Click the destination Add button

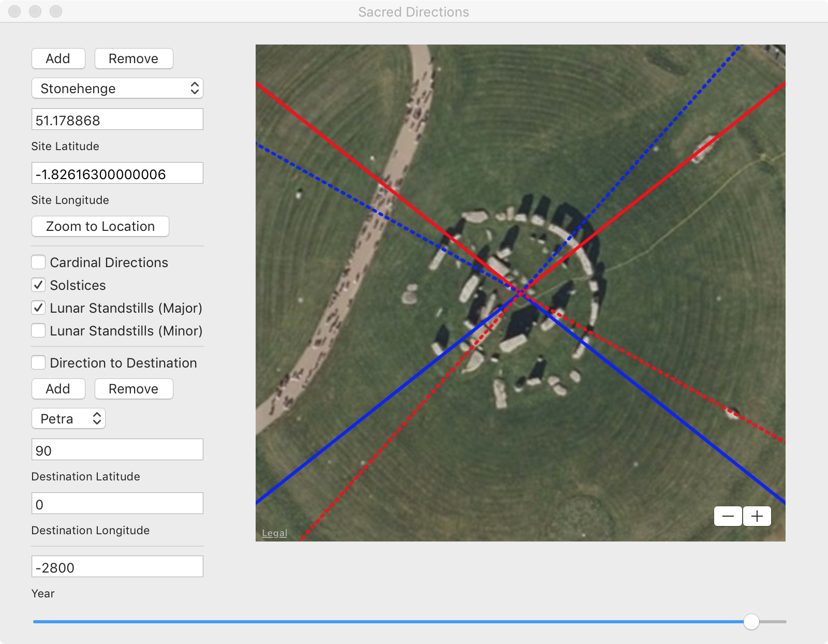click(58, 389)
